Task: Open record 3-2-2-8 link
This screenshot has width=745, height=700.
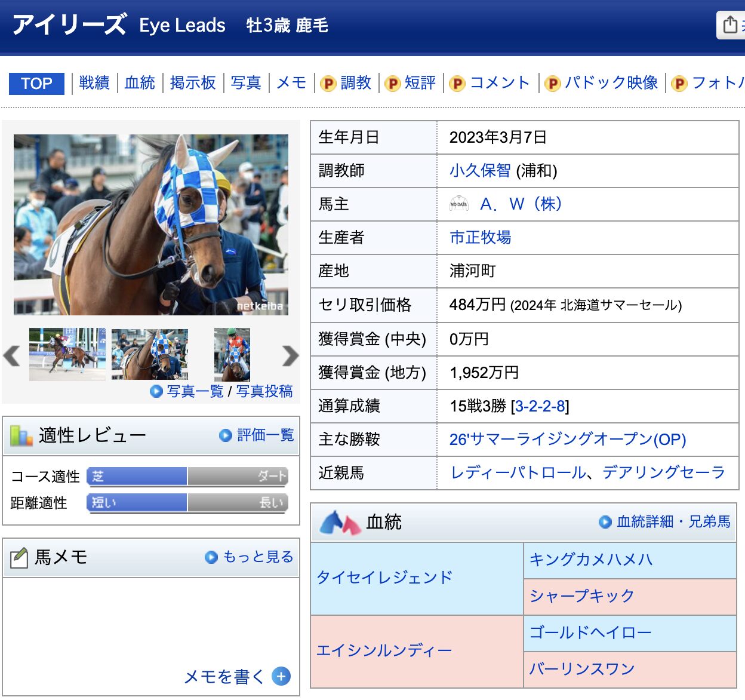Action: pyautogui.click(x=540, y=406)
